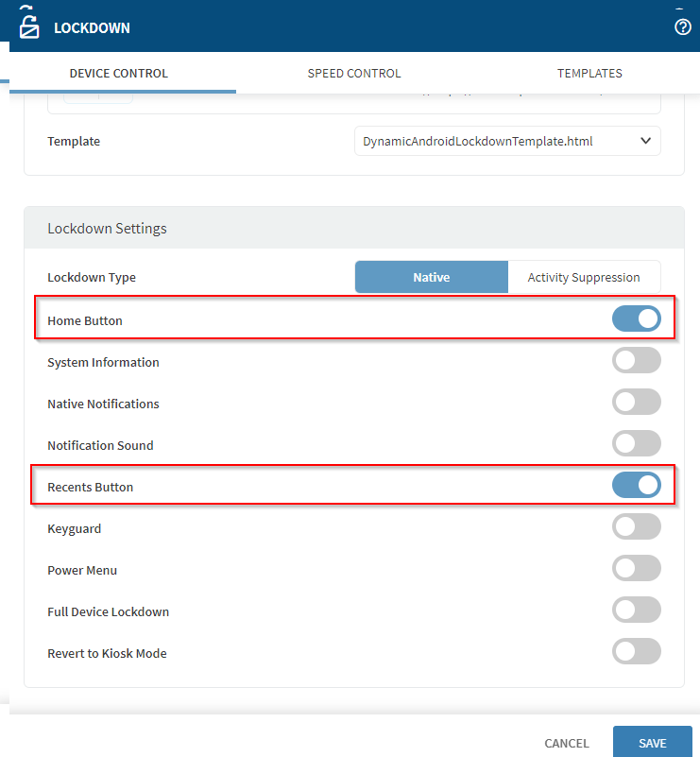Choose Native lockdown type
700x757 pixels.
pos(432,278)
